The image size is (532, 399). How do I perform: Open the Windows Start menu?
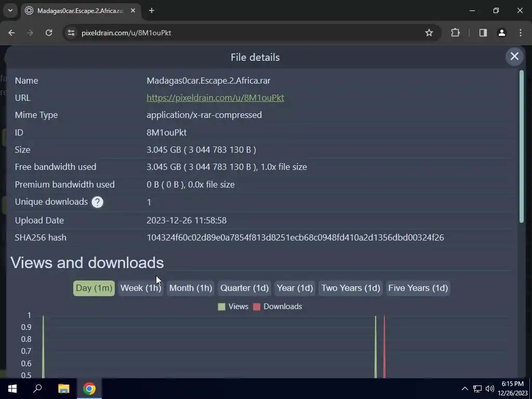[x=12, y=389]
